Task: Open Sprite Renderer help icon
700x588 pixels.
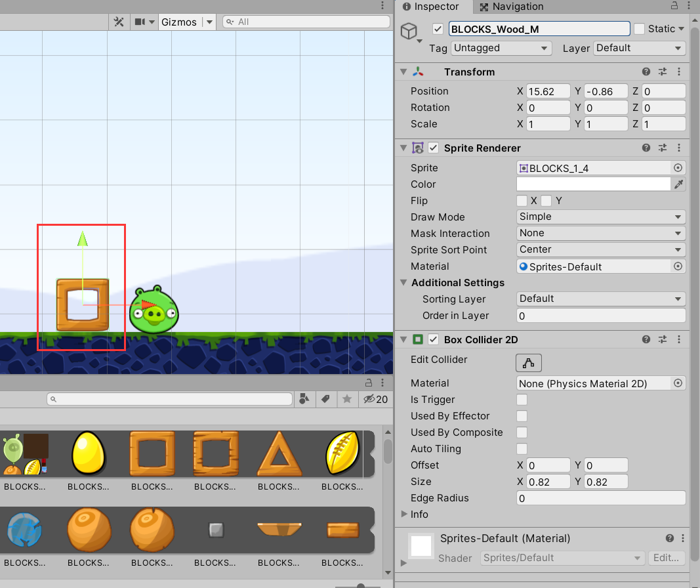Action: 646,148
